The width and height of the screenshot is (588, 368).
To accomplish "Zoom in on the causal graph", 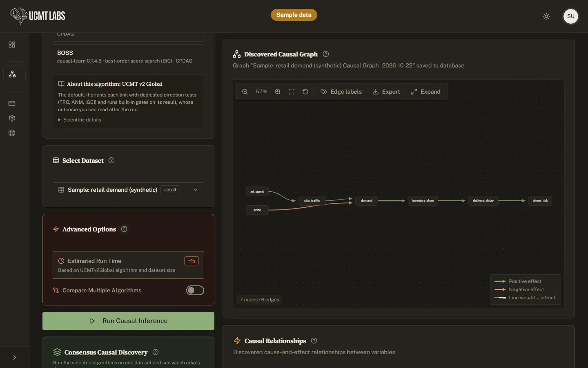I will pyautogui.click(x=278, y=92).
